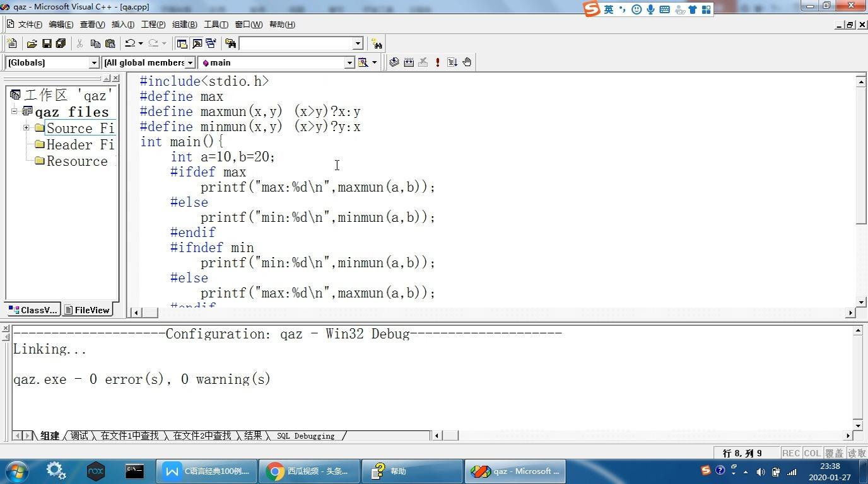Switch to the 在文件1中查找 tab
The image size is (868, 484).
[130, 435]
